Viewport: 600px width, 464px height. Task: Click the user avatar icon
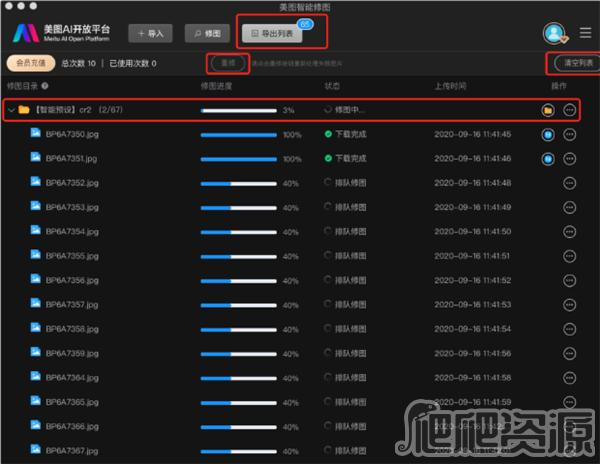tap(554, 33)
